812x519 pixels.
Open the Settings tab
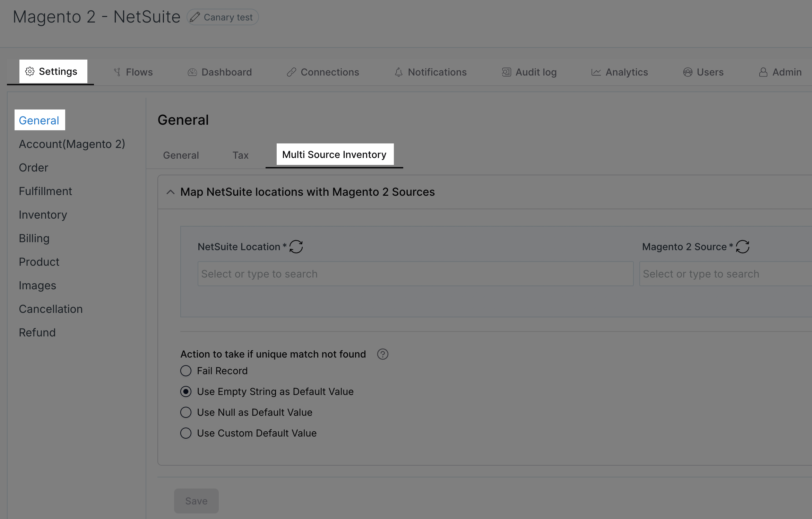[x=51, y=71]
